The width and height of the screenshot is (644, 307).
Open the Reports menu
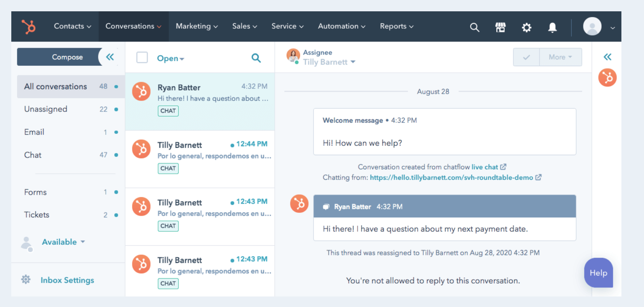tap(396, 26)
